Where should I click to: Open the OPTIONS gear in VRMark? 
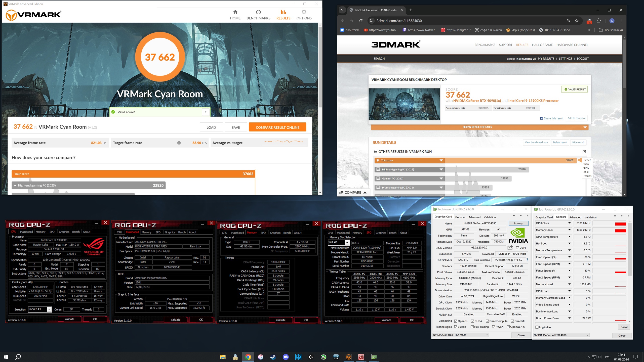(x=304, y=15)
